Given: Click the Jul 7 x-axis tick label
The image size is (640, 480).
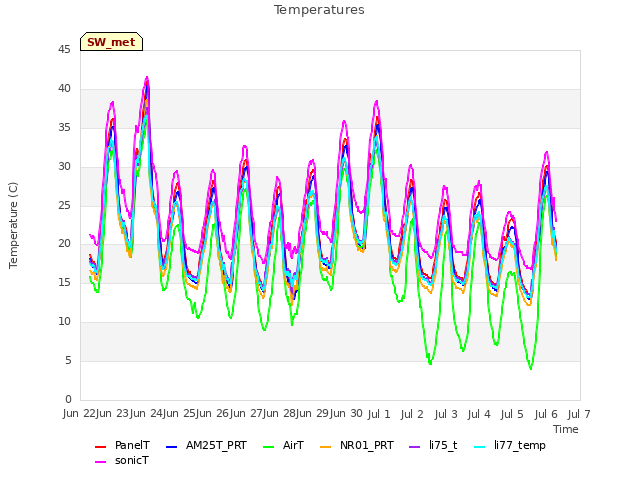Looking at the screenshot, I should [x=579, y=414].
